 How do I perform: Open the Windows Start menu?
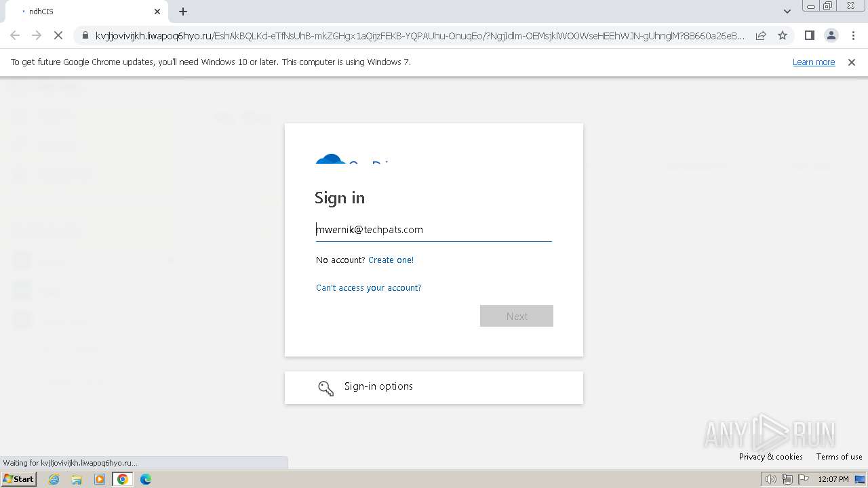19,479
